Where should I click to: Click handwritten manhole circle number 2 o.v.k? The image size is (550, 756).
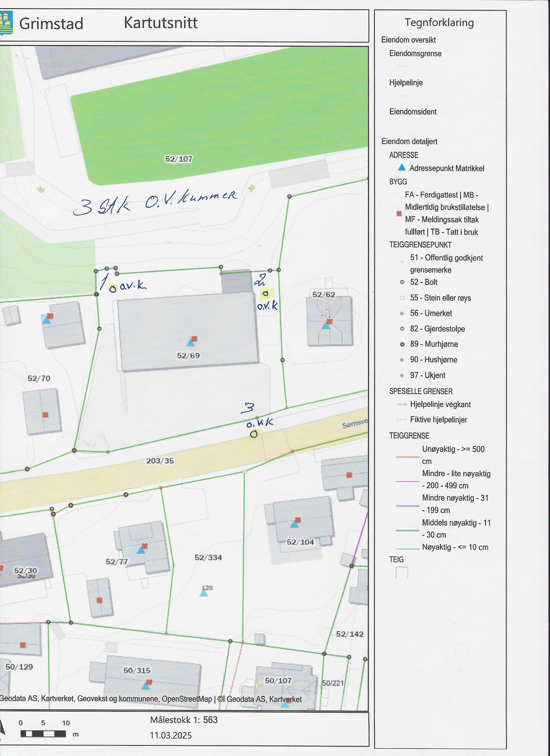[x=266, y=293]
